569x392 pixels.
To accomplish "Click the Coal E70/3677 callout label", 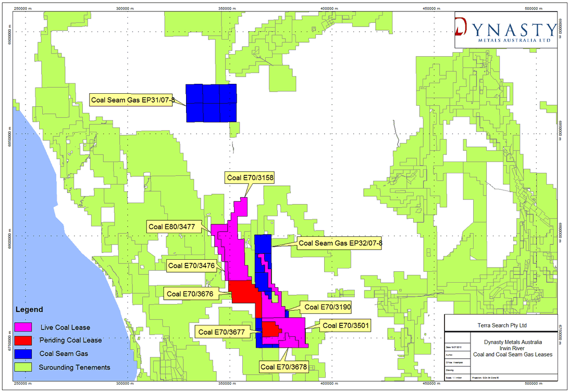I will (x=222, y=332).
